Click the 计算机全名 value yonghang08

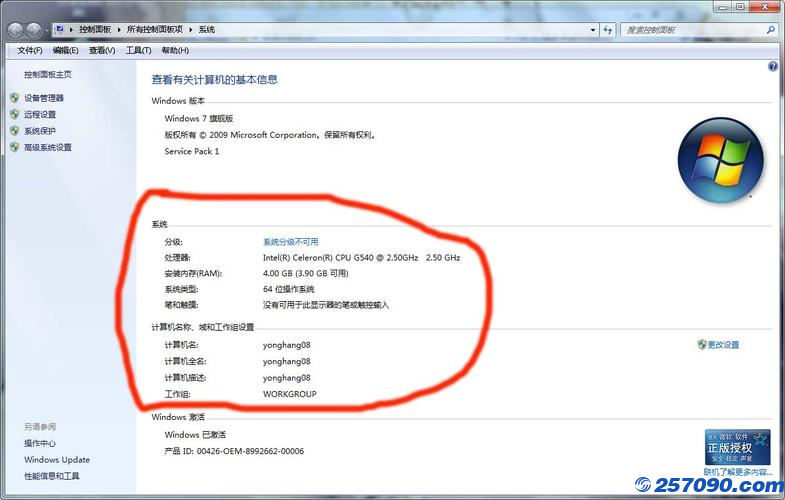[287, 361]
